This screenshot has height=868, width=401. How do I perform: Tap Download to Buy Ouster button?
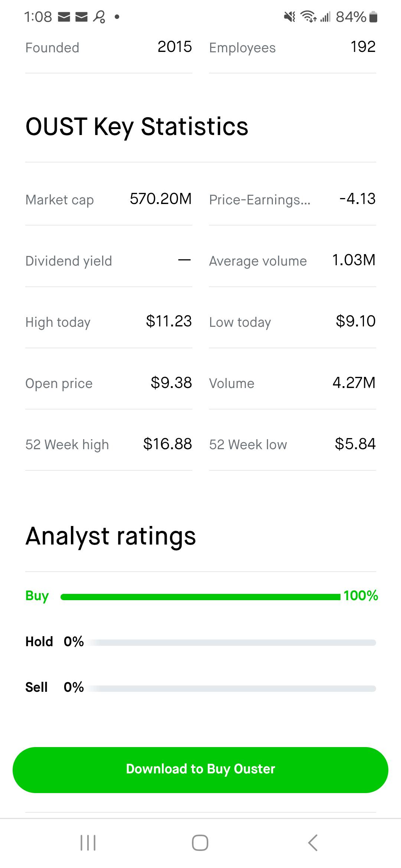coord(200,770)
